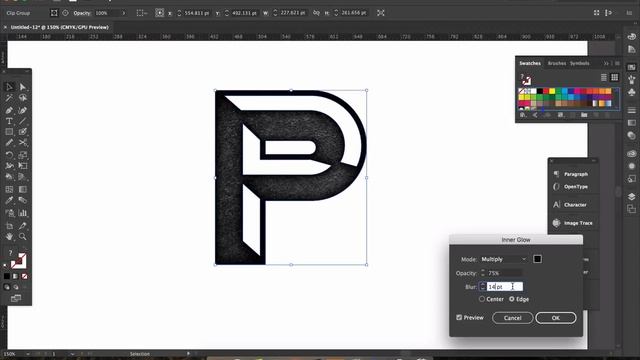Toggle constrain width and height proportions link
The height and width of the screenshot is (360, 640).
point(316,13)
